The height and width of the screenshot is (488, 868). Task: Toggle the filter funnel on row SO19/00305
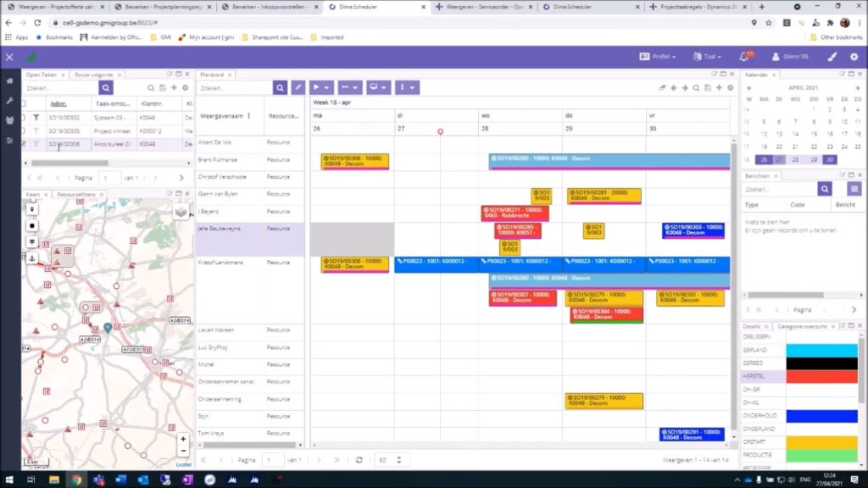tap(36, 130)
